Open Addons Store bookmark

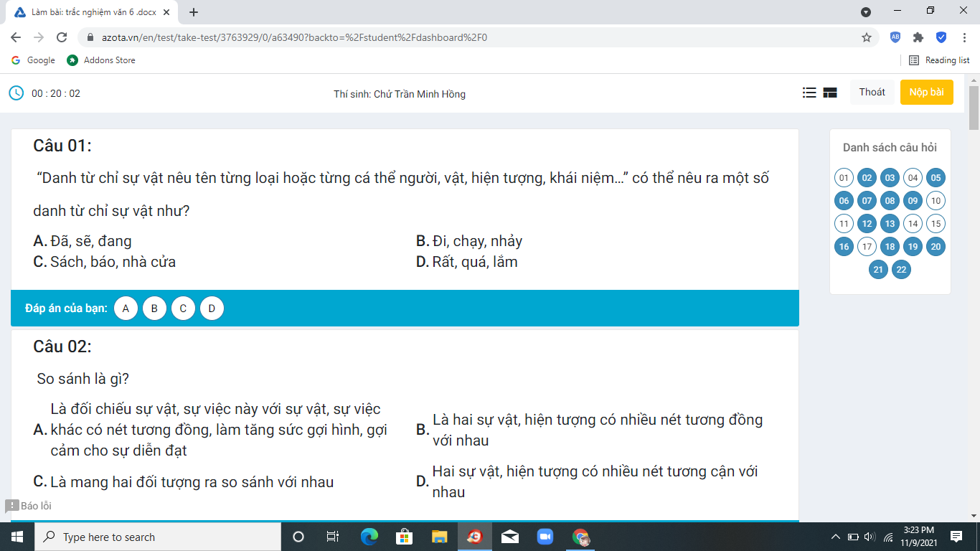click(x=101, y=60)
